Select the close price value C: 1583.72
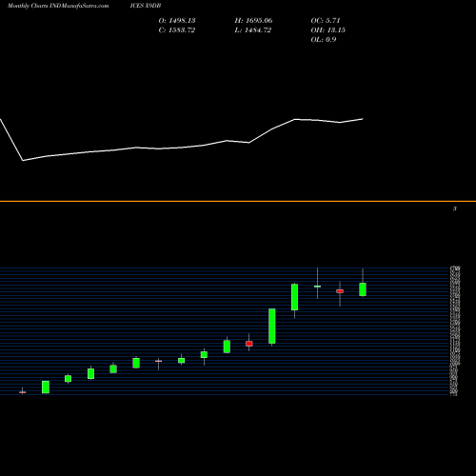This screenshot has height=476, width=476. (177, 30)
